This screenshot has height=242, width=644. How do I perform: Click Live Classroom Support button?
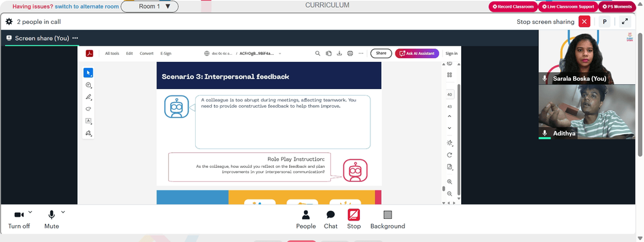[568, 6]
